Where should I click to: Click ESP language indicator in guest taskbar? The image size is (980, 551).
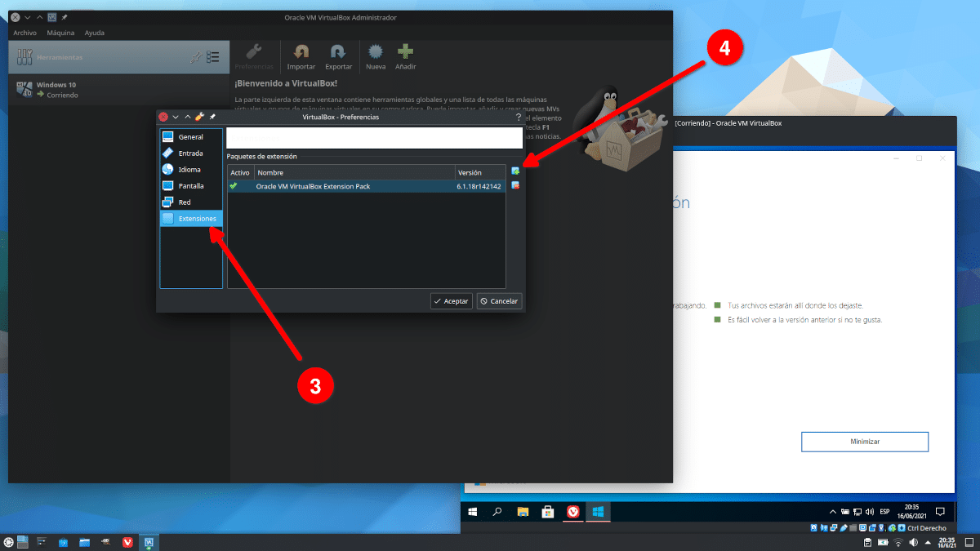point(884,512)
